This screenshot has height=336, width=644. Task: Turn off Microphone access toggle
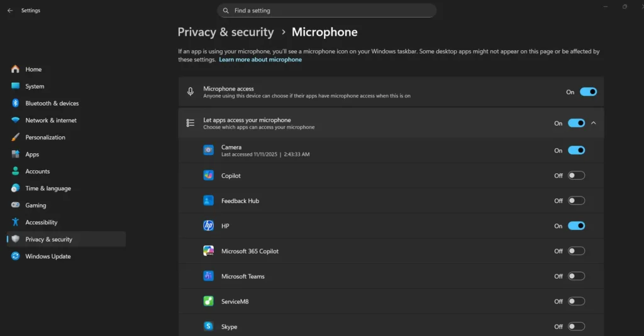coord(588,92)
